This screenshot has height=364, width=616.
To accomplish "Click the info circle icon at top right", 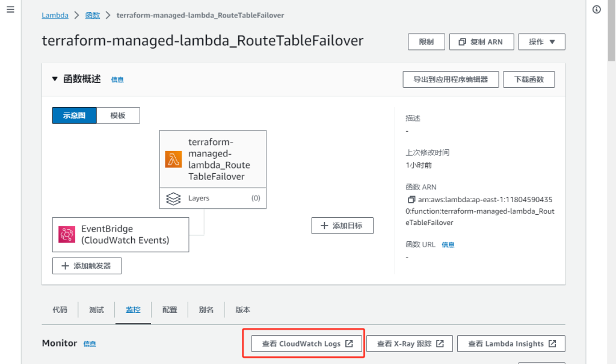I will tap(596, 10).
